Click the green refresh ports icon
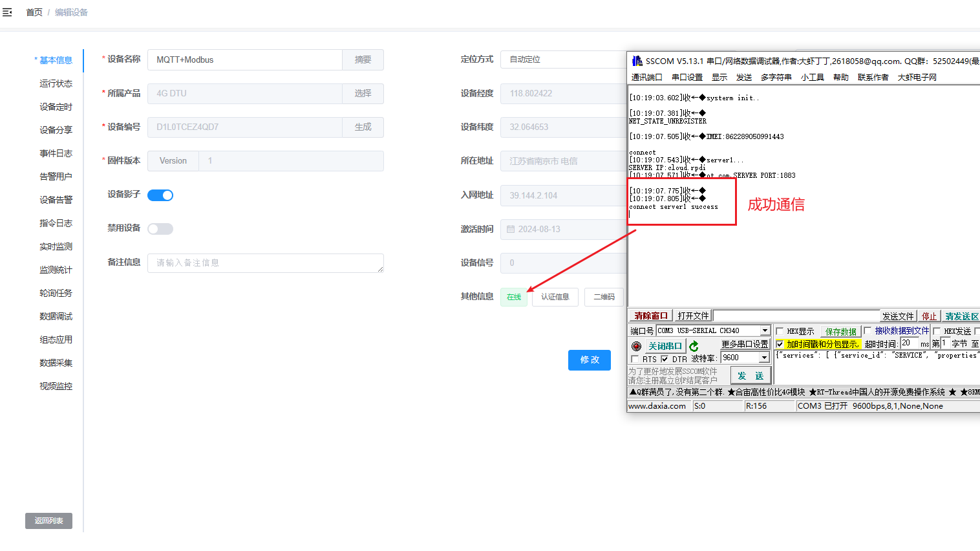 click(x=694, y=346)
